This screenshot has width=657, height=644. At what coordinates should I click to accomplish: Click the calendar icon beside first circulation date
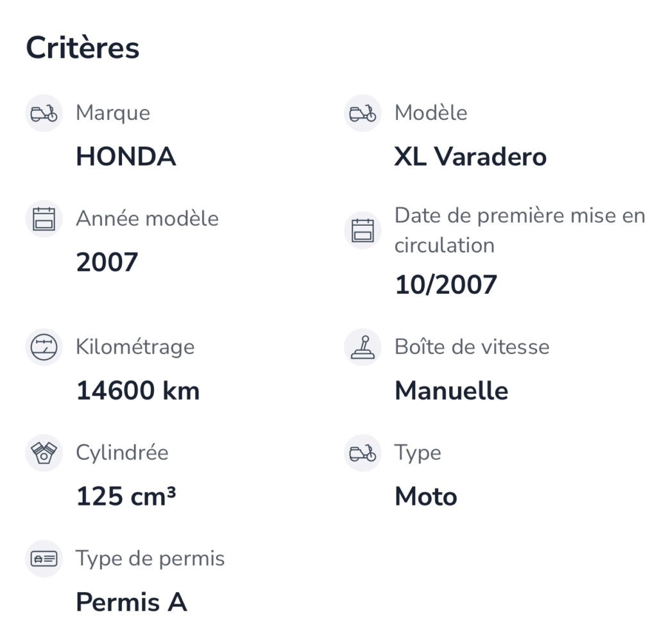point(363,230)
